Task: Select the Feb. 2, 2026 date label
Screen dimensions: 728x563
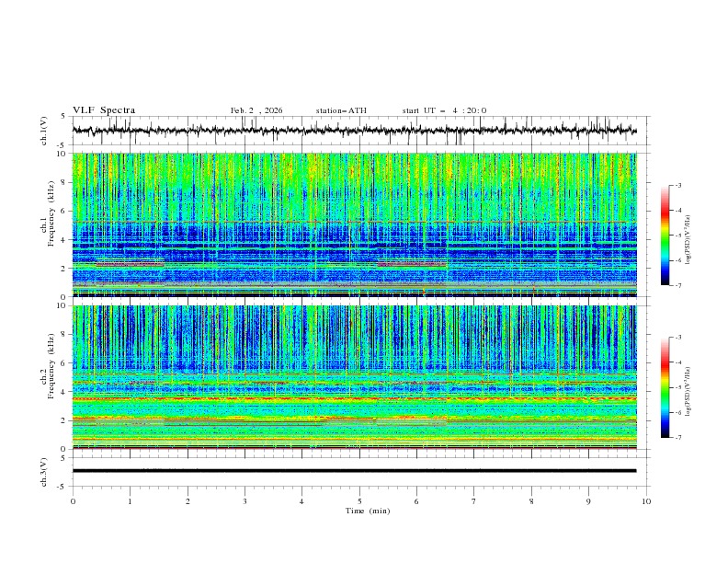Action: [x=256, y=110]
